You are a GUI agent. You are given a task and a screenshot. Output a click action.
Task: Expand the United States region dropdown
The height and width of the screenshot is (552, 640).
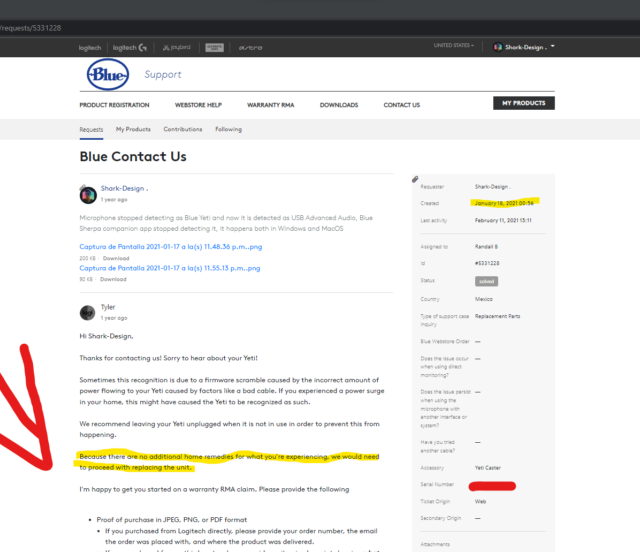tap(453, 45)
